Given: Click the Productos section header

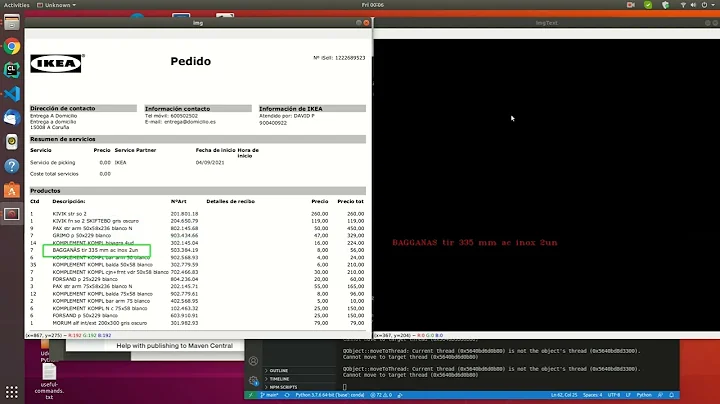Looking at the screenshot, I should 198,191.
